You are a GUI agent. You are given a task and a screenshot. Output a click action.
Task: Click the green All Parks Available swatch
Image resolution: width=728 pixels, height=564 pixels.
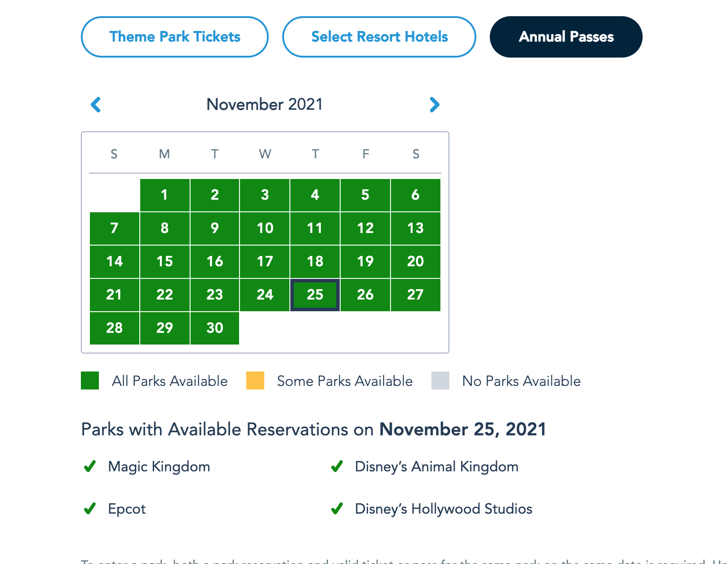coord(90,380)
